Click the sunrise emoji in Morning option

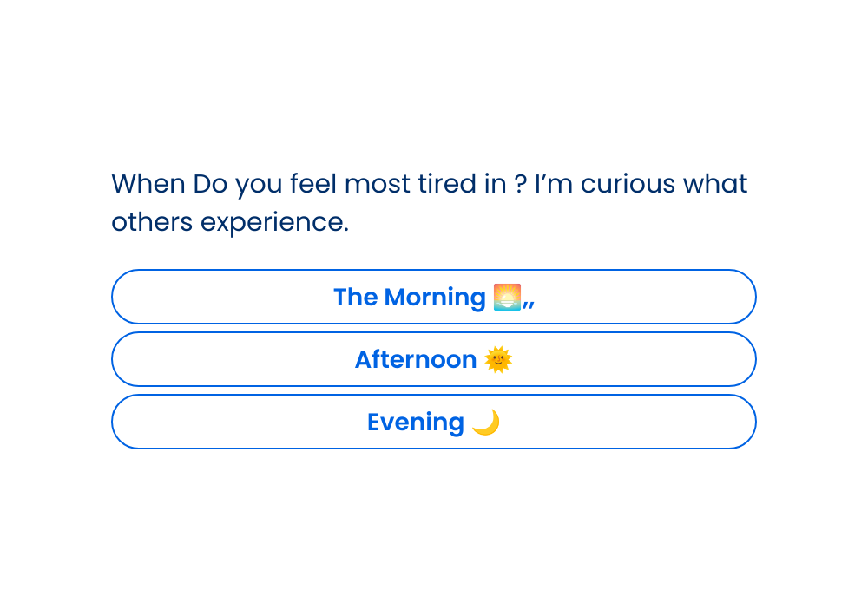(507, 297)
